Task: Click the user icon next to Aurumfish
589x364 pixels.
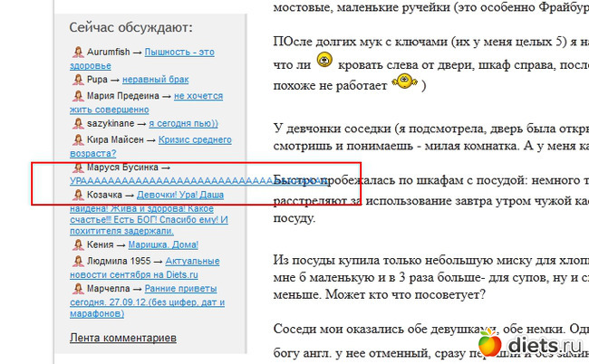Action: coord(77,53)
